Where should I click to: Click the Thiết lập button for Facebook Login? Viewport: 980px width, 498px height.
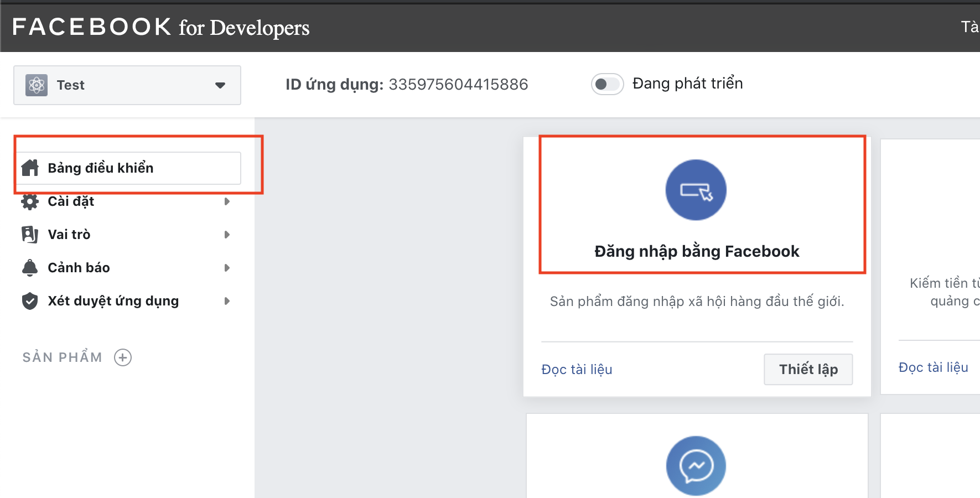(x=808, y=369)
